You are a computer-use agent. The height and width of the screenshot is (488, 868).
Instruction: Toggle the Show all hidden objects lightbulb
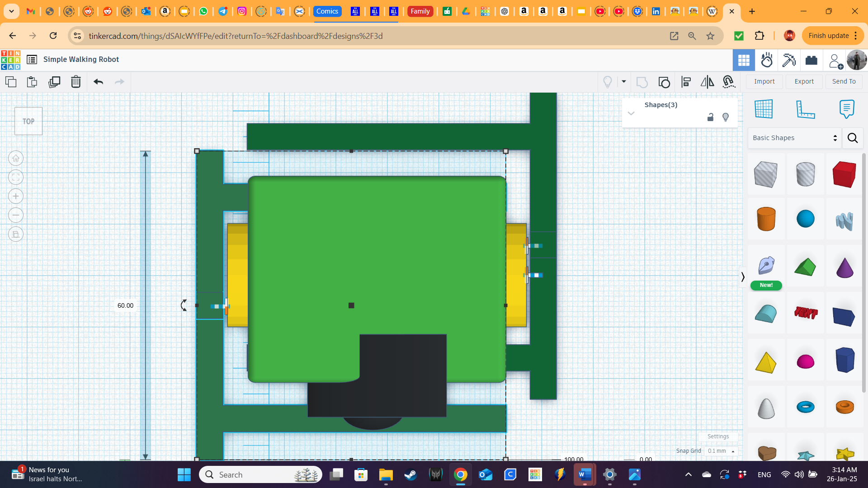pyautogui.click(x=607, y=82)
